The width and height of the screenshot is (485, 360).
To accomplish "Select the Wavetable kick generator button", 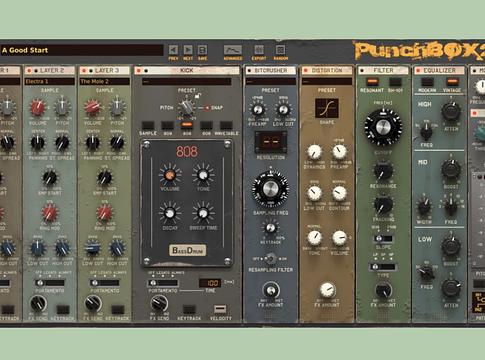I will click(226, 126).
